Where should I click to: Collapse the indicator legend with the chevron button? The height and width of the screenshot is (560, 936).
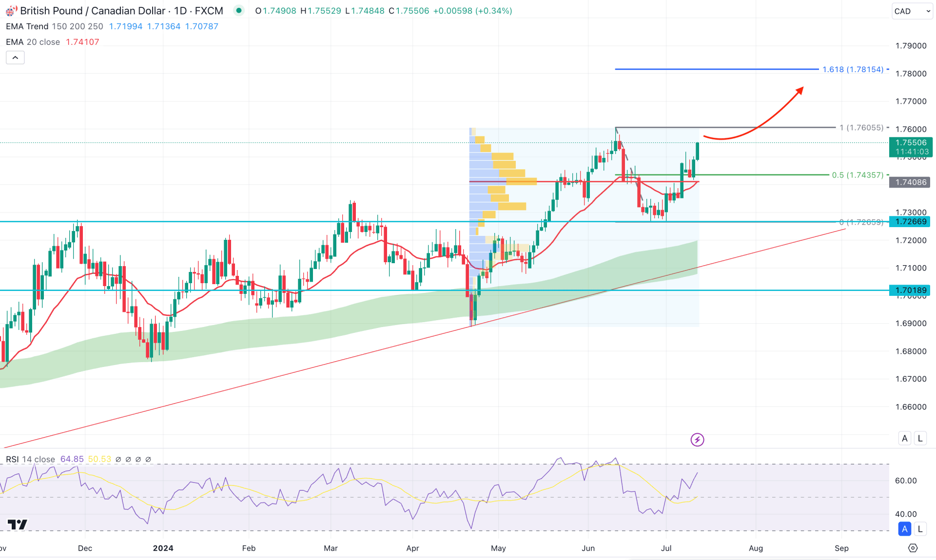click(x=15, y=58)
